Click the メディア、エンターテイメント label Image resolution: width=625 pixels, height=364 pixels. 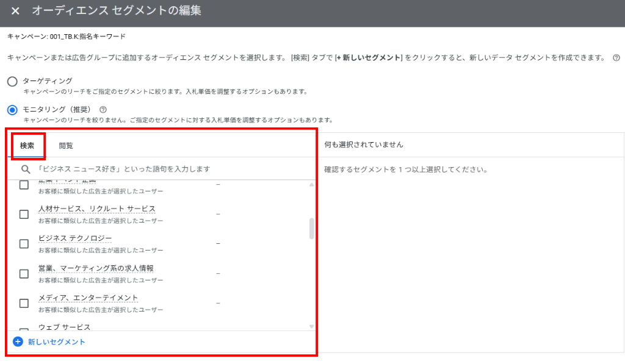(88, 298)
